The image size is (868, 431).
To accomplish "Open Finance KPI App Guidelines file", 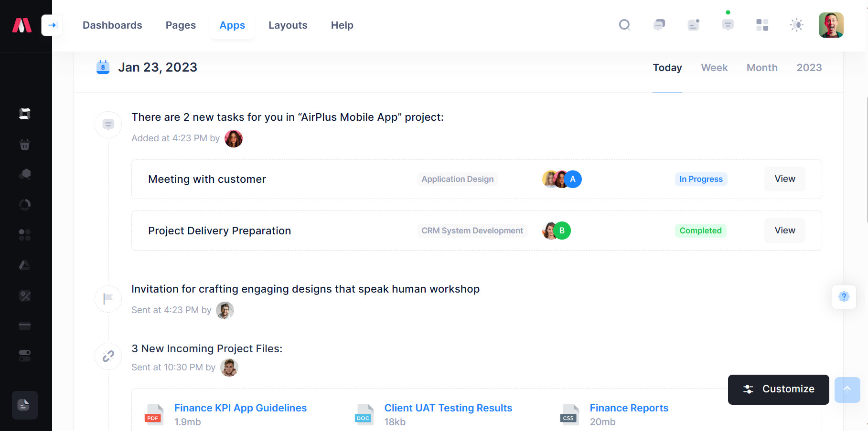I will tap(240, 408).
